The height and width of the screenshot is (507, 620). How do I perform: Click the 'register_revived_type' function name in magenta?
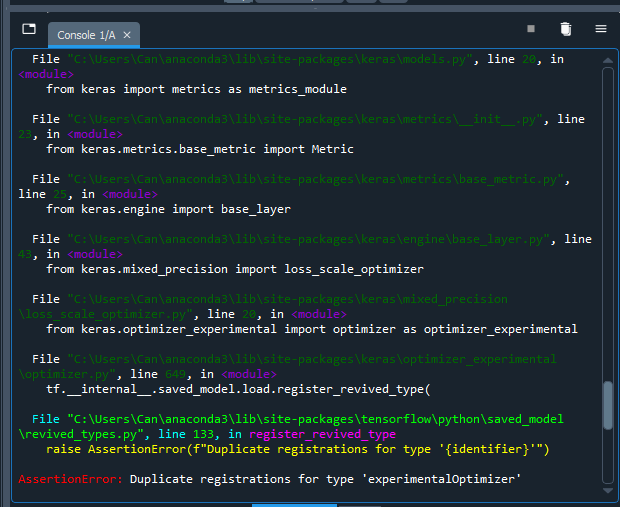322,434
